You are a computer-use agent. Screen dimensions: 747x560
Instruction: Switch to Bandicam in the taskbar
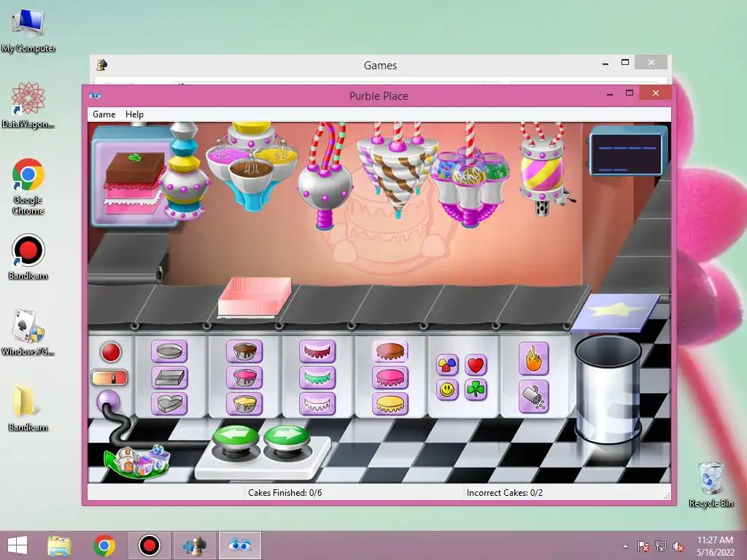click(149, 545)
